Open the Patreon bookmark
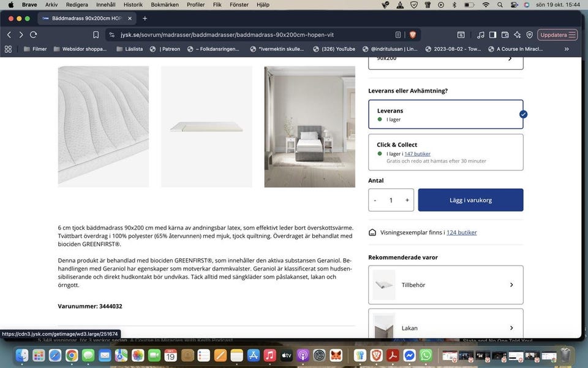This screenshot has height=368, width=588. point(165,49)
